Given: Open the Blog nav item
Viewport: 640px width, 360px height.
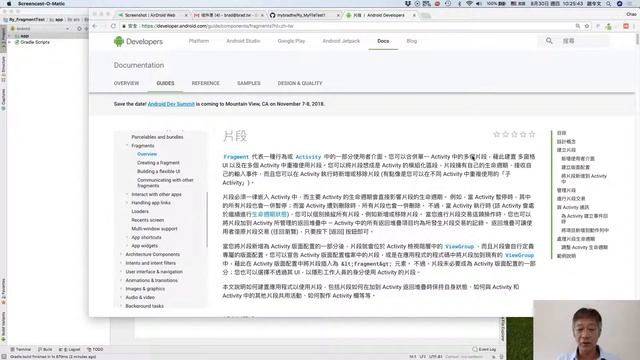Looking at the screenshot, I should coord(411,41).
